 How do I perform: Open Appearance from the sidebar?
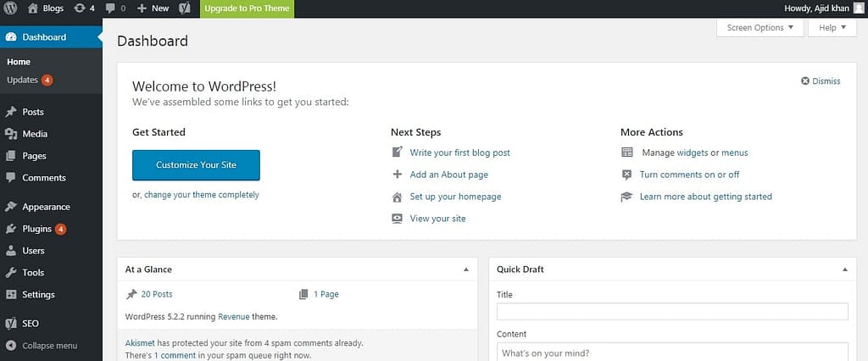[46, 207]
